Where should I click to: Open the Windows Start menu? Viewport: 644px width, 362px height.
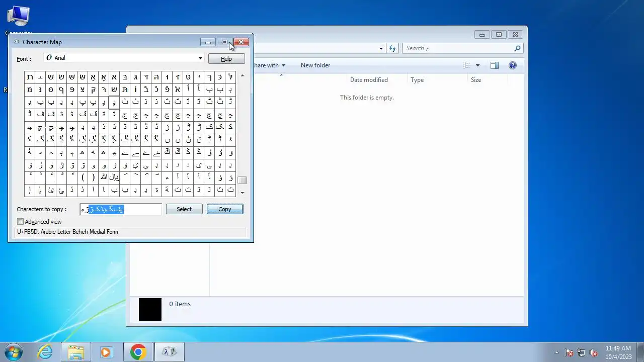click(x=13, y=352)
